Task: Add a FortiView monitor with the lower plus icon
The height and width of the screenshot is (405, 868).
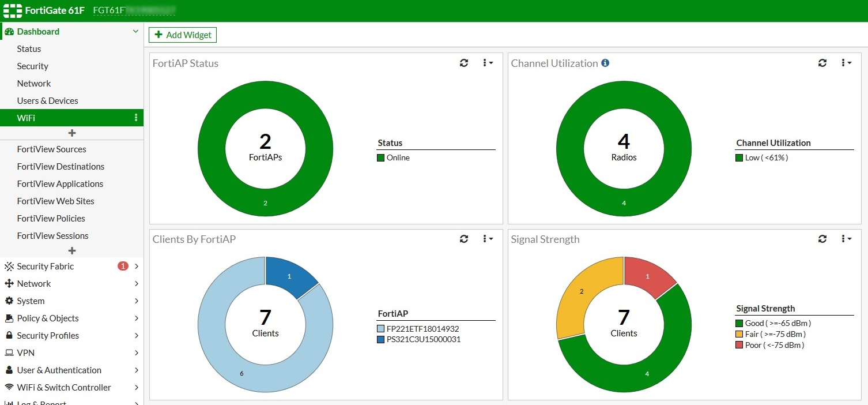Action: [72, 251]
